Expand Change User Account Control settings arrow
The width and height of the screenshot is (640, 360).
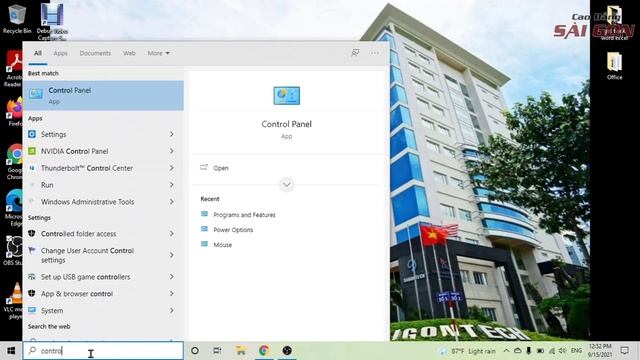click(172, 255)
